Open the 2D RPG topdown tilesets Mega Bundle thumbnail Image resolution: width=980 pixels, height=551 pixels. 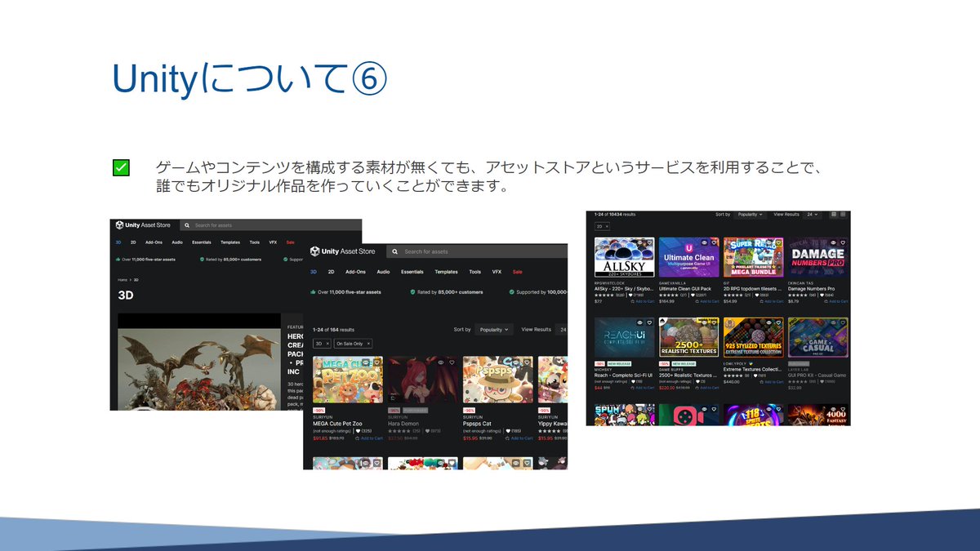(753, 257)
